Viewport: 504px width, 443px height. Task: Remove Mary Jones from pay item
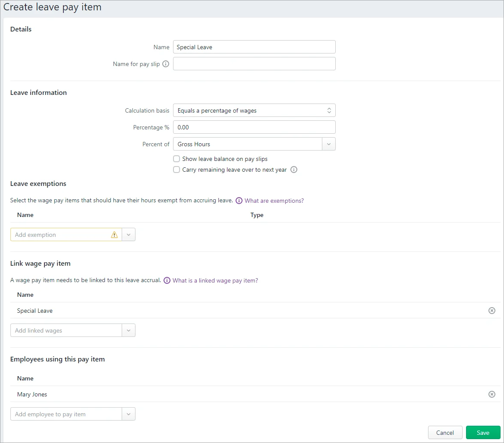coord(491,394)
